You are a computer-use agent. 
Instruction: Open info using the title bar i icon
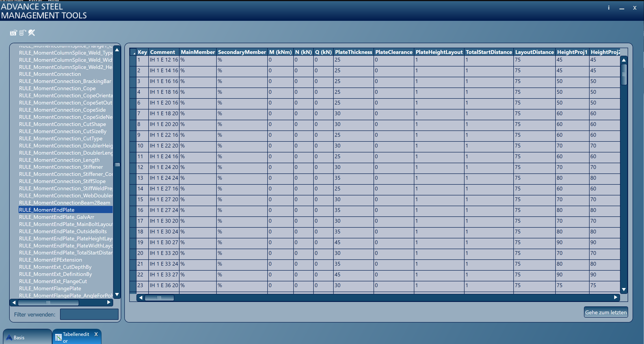pyautogui.click(x=609, y=8)
